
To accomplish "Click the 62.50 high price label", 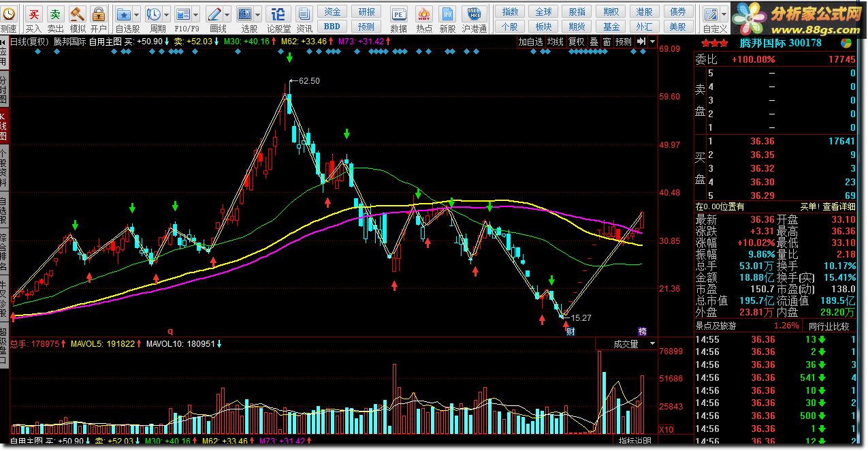I will click(x=309, y=80).
